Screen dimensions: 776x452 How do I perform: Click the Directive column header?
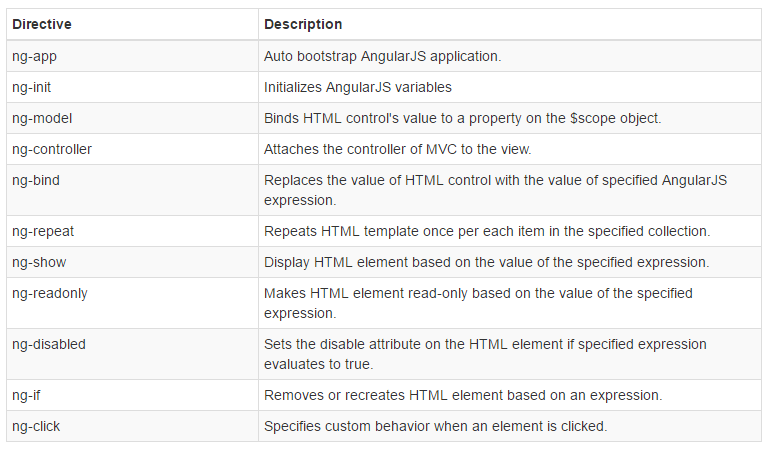[40, 24]
